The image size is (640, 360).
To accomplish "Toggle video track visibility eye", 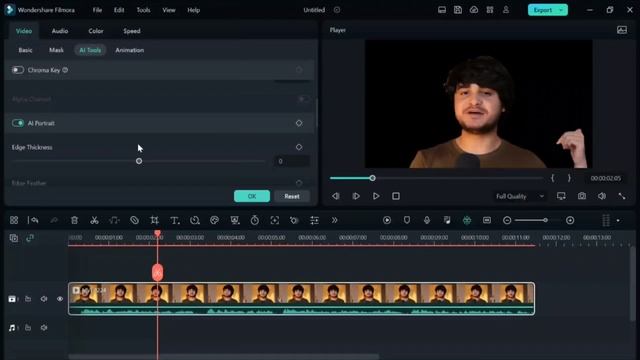I will coord(60,299).
